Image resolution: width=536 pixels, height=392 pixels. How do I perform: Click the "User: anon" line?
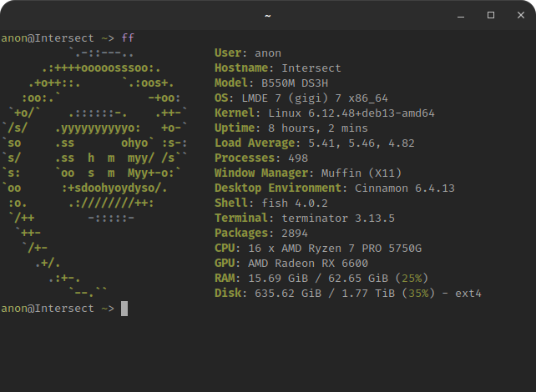click(248, 53)
